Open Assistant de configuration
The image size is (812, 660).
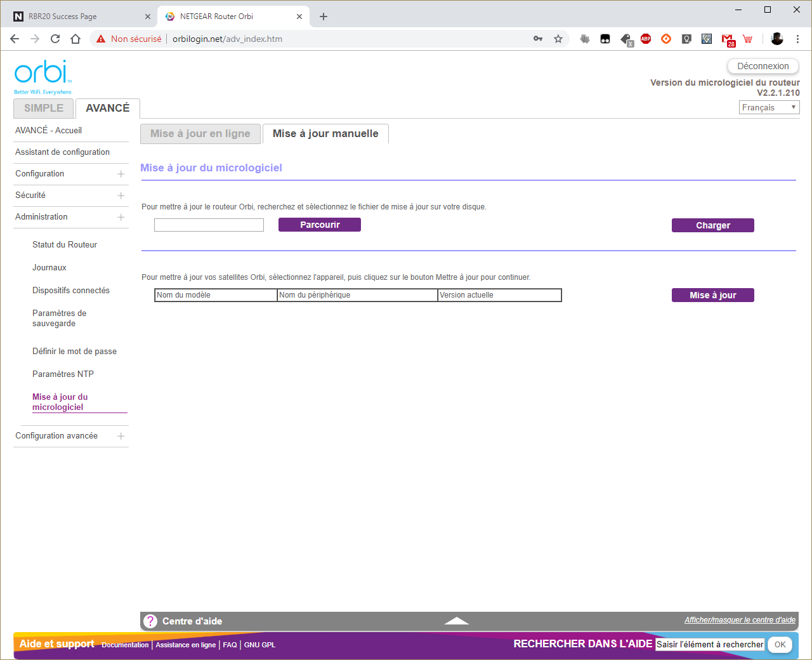click(62, 152)
